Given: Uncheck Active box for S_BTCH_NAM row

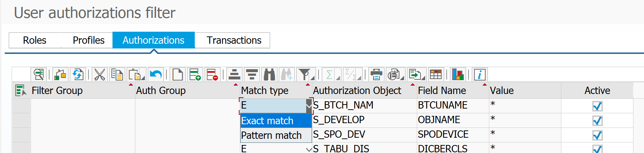Looking at the screenshot, I should tap(597, 106).
